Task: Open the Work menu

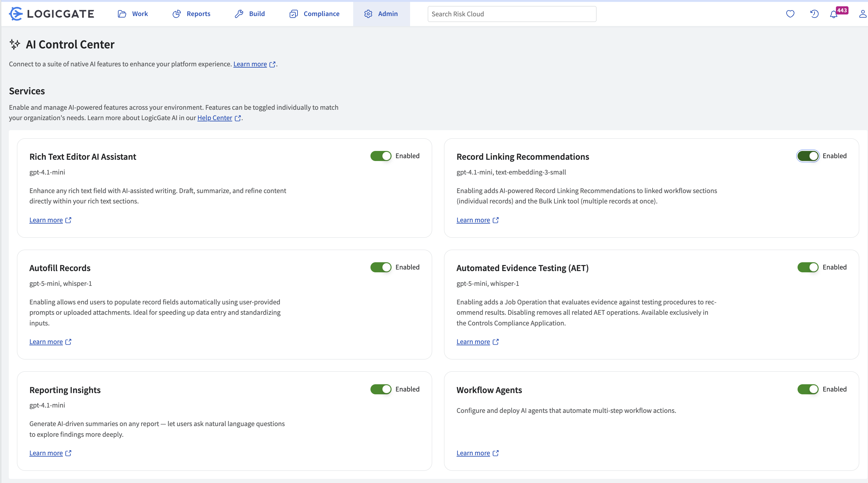Action: (x=133, y=14)
